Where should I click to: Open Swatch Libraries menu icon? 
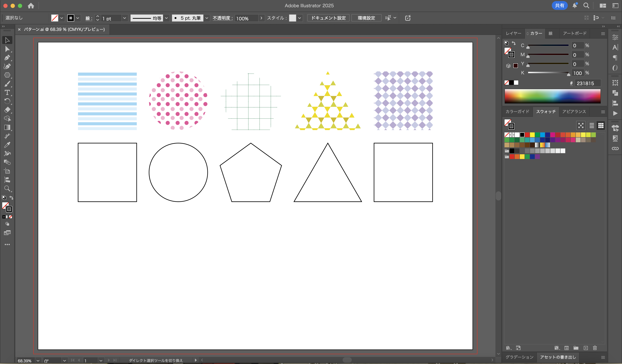pyautogui.click(x=509, y=348)
